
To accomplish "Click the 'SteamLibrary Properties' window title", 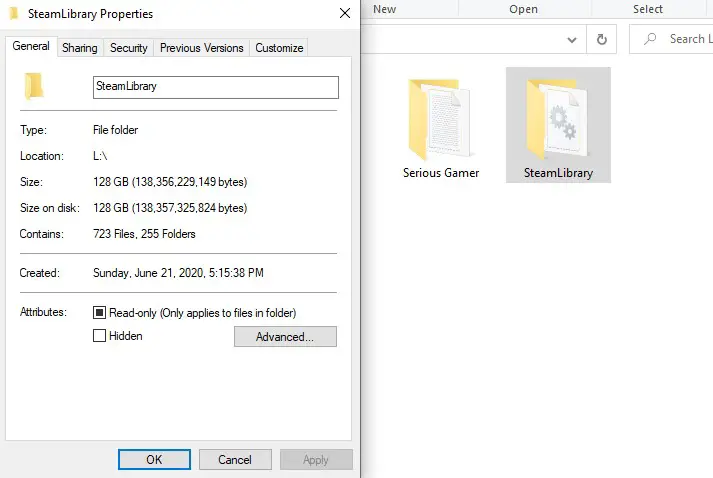I will tap(90, 14).
